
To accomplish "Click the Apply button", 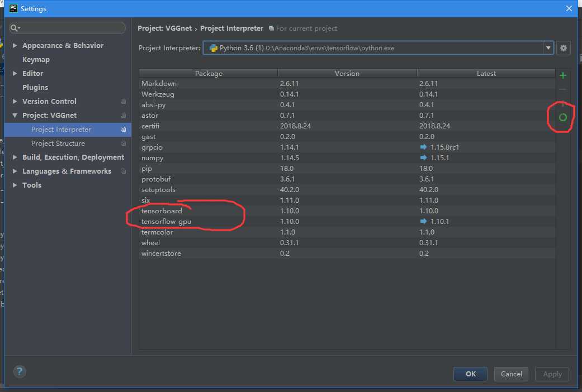I will [x=552, y=374].
